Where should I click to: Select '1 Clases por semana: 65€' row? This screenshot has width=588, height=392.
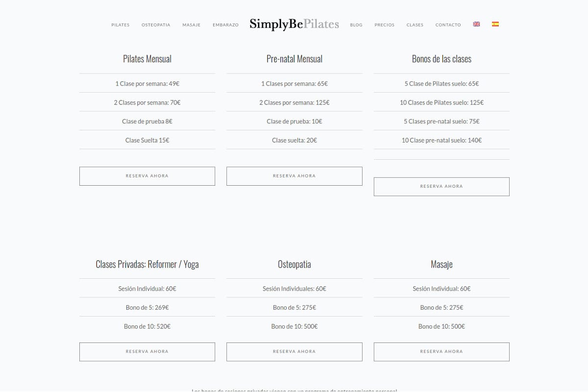coord(294,83)
